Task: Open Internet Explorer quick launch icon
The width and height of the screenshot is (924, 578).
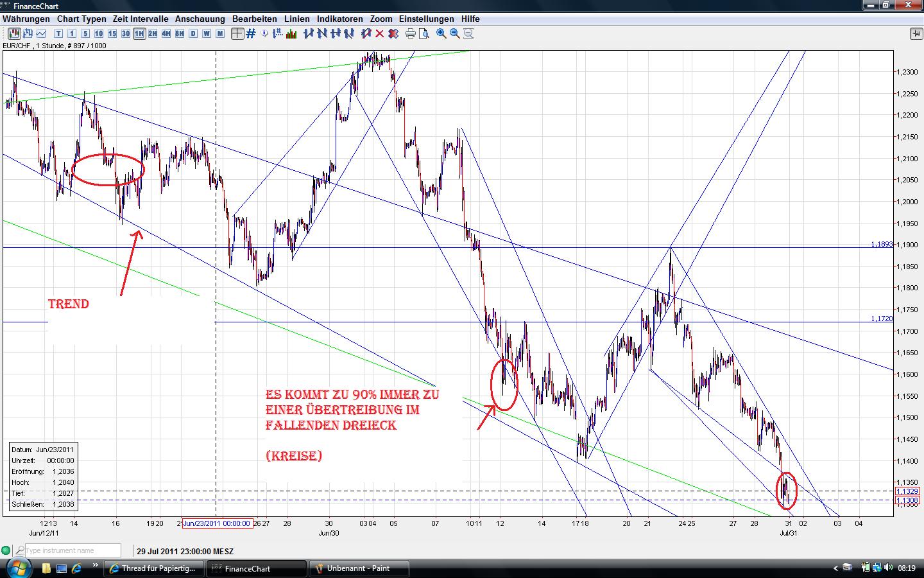Action: [x=77, y=568]
